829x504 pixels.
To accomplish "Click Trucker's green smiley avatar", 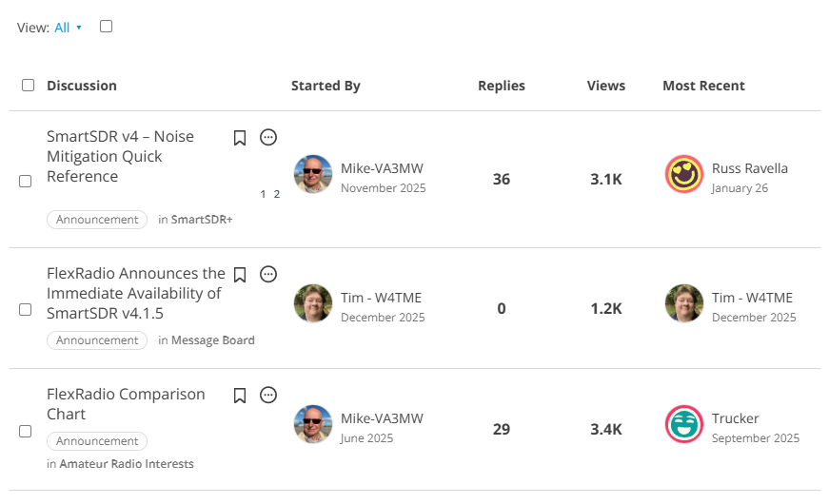I will 683,424.
